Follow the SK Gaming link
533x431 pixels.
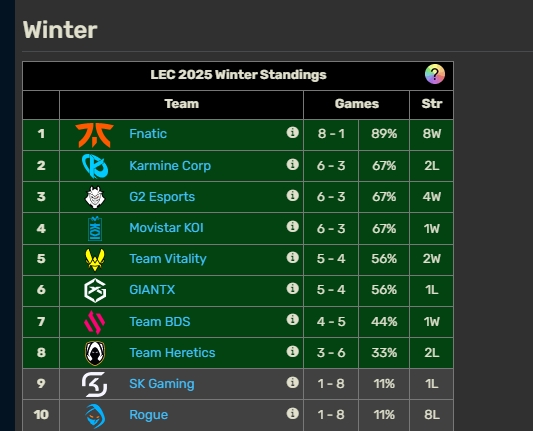click(x=162, y=383)
